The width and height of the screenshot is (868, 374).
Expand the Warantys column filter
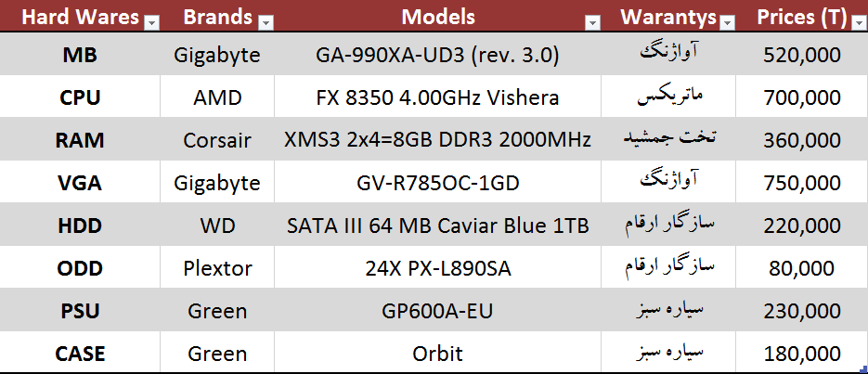[x=727, y=21]
